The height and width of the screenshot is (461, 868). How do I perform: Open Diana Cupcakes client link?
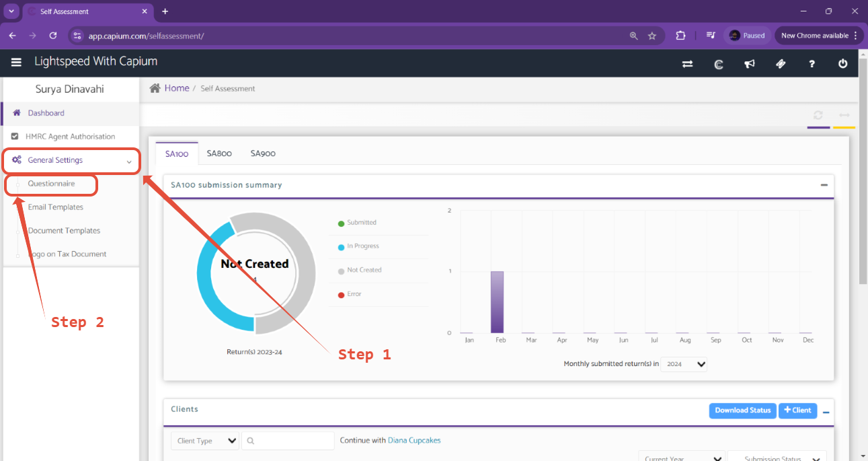click(x=414, y=441)
